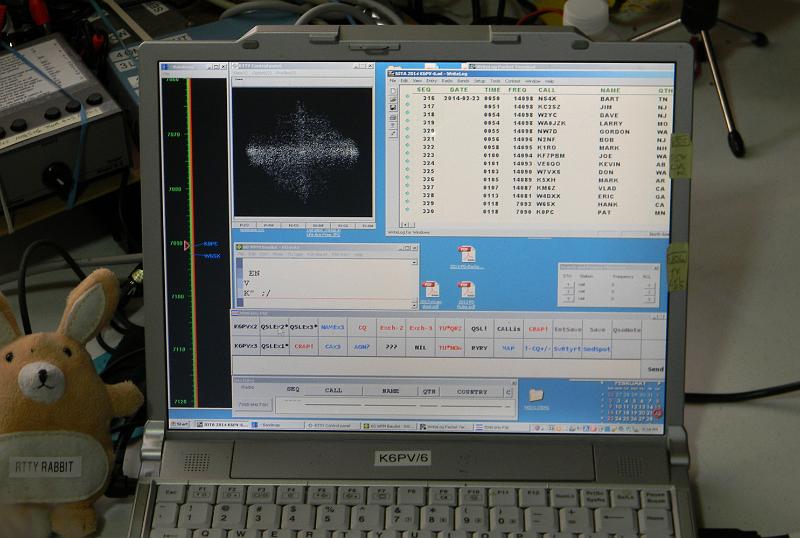This screenshot has width=800, height=538.
Task: Switch to WriteLog via its taskbar button
Action: [222, 425]
